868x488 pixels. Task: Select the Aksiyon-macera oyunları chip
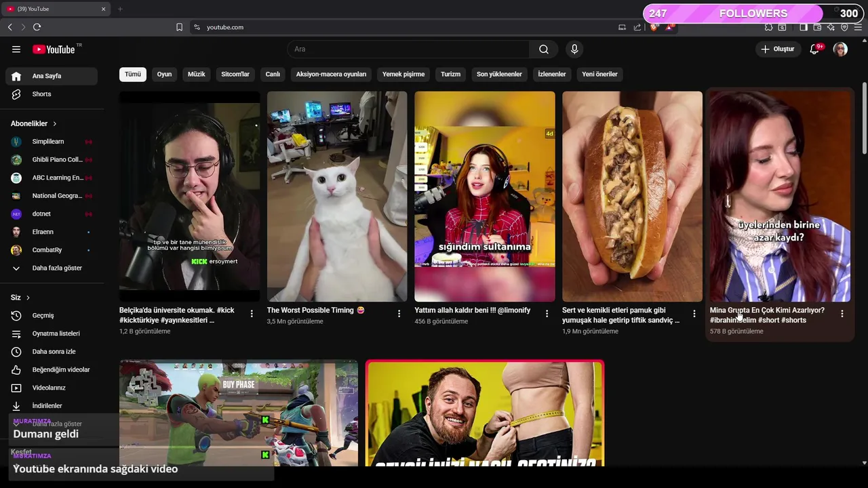332,74
